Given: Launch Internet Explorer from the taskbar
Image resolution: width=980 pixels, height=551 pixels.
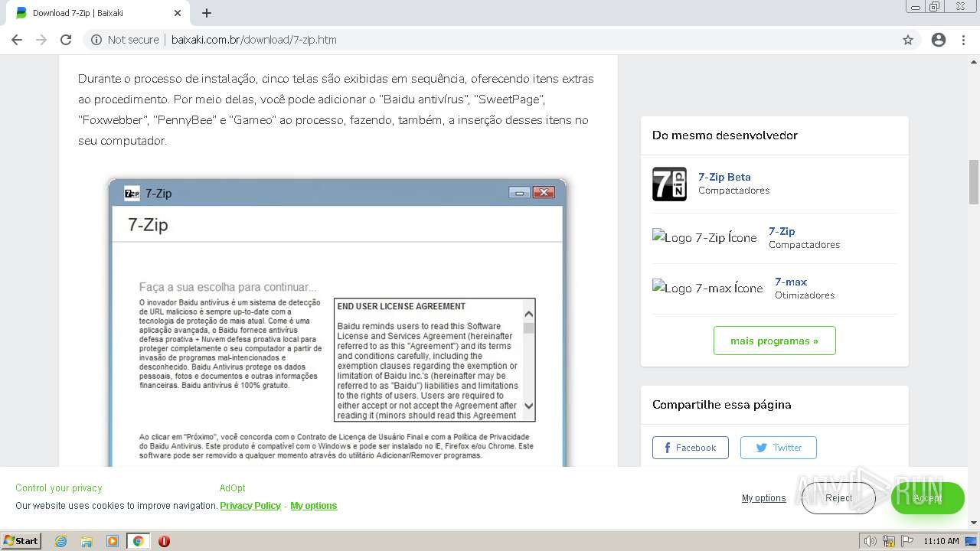Looking at the screenshot, I should pos(61,541).
